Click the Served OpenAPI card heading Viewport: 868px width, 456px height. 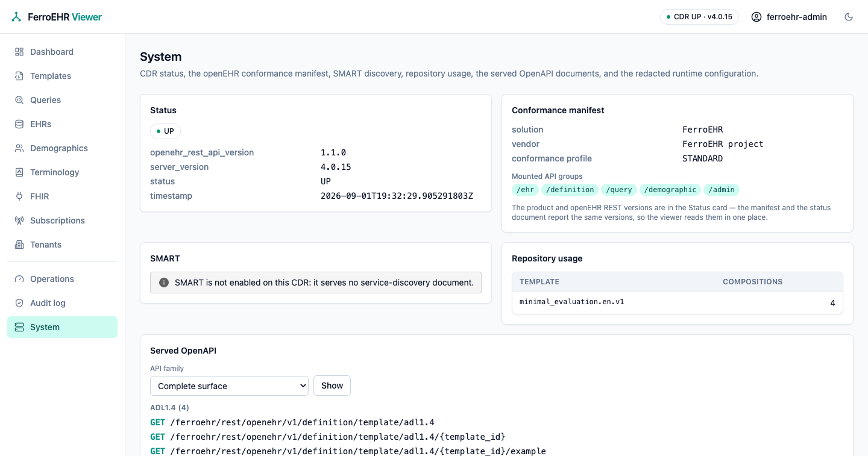(183, 351)
